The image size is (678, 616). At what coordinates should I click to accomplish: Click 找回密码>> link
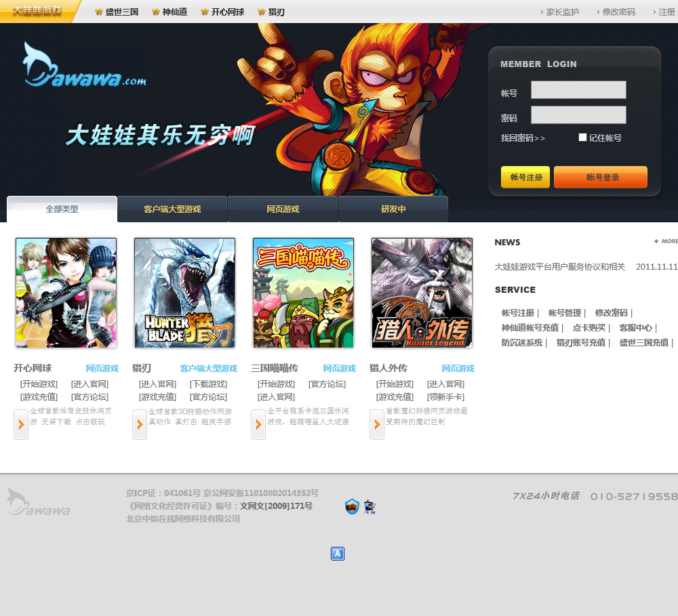pyautogui.click(x=523, y=138)
